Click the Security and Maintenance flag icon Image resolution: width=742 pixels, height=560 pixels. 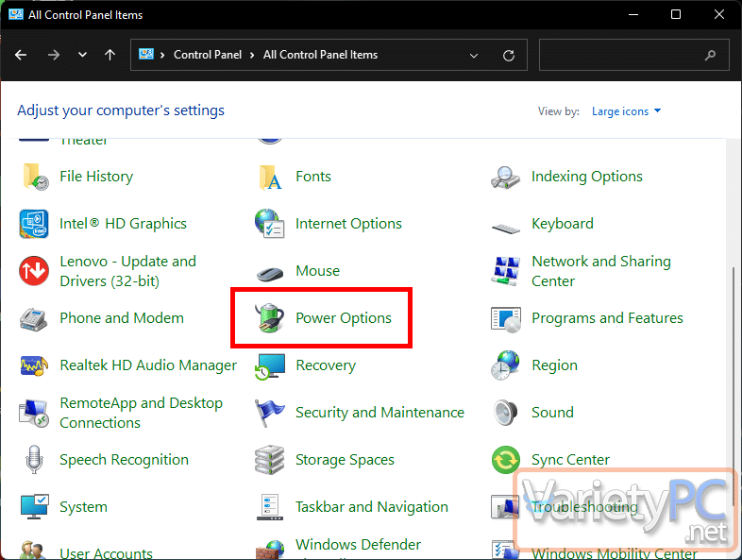pos(269,413)
